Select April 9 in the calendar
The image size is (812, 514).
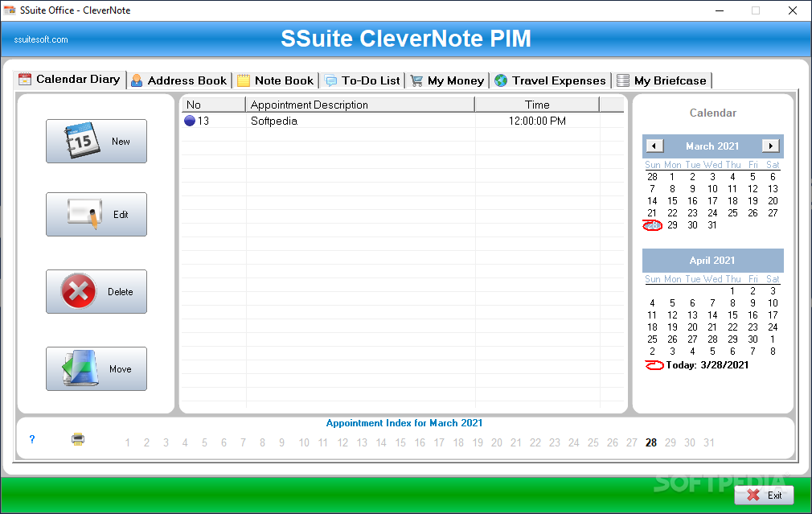click(x=753, y=303)
